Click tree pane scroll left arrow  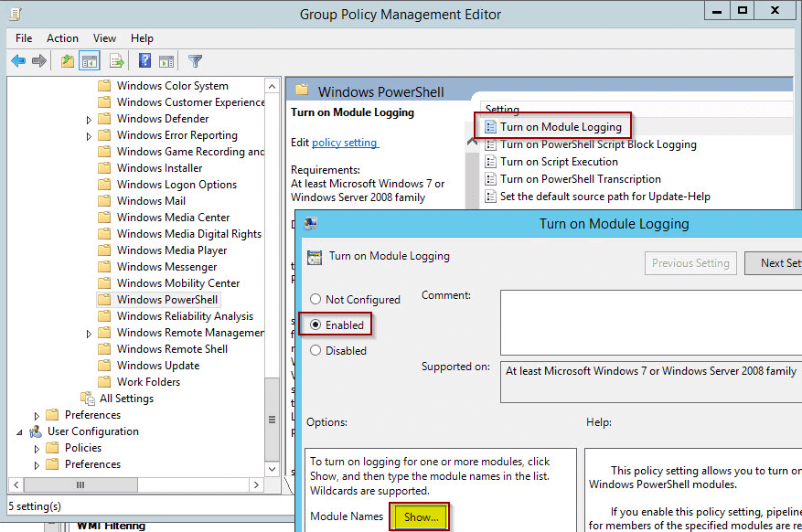tap(16, 484)
